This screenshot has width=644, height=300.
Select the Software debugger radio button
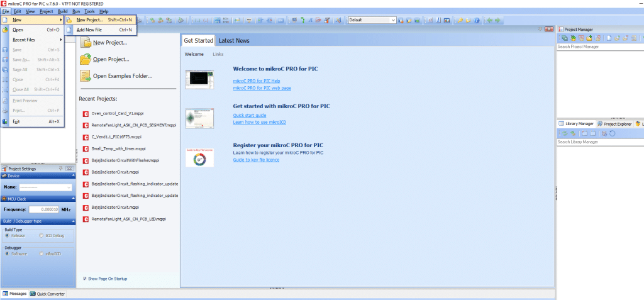point(8,254)
